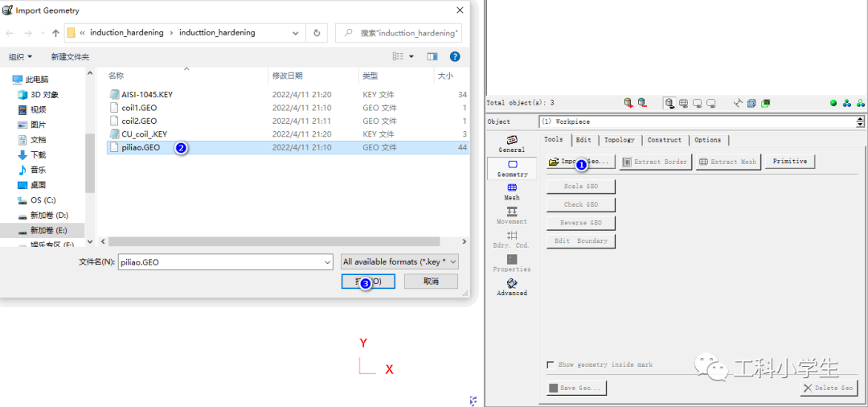The width and height of the screenshot is (868, 407).
Task: Switch to the Construct tab
Action: click(x=665, y=140)
